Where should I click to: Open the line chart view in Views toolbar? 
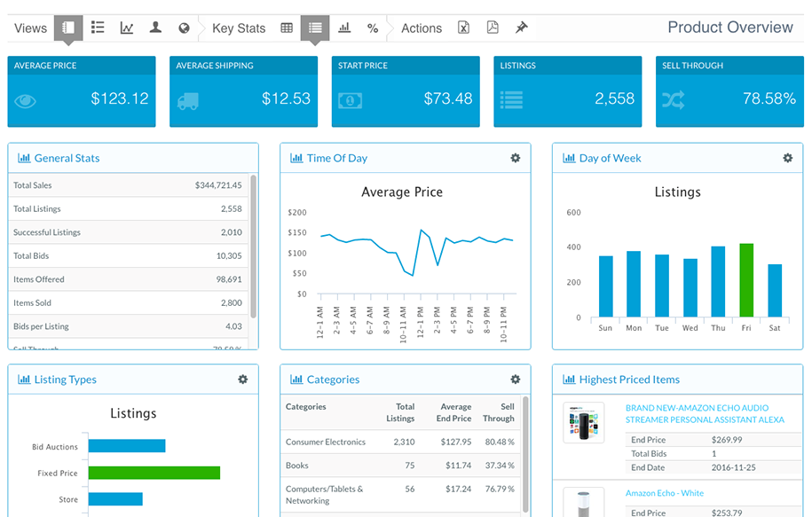click(x=126, y=27)
